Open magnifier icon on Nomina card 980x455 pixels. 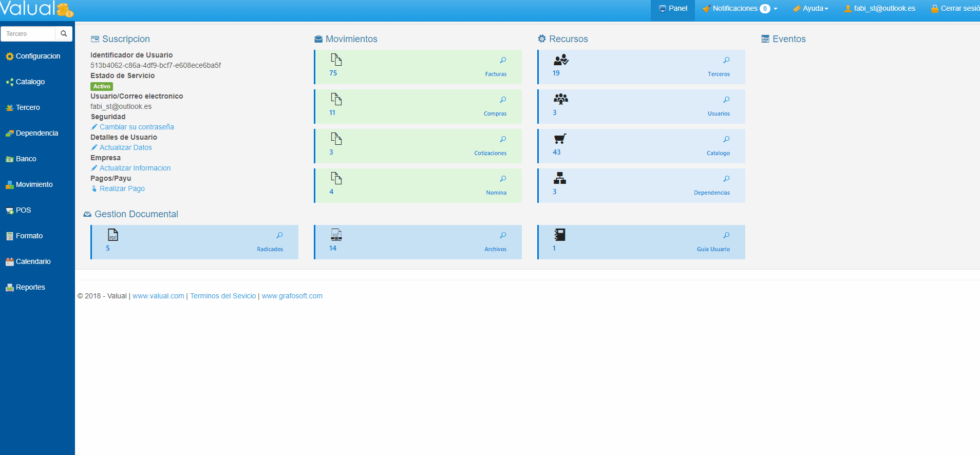[x=503, y=179]
